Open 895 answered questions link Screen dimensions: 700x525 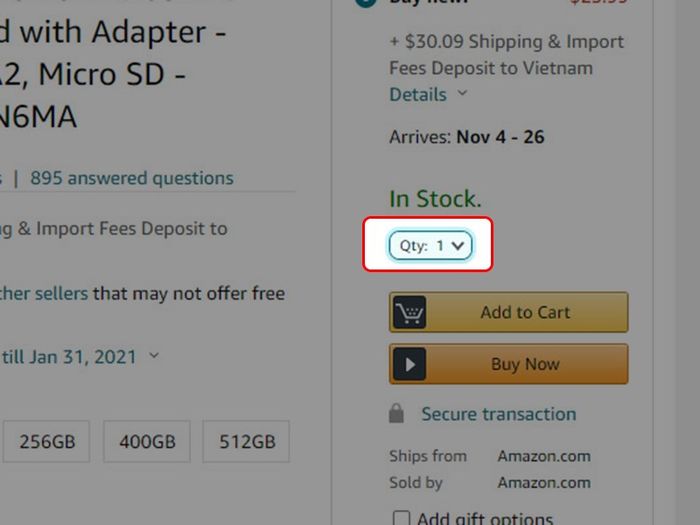(132, 178)
